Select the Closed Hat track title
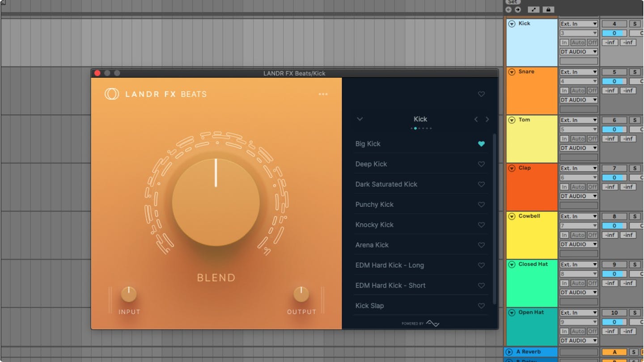Viewport: 644px width, 362px height. tap(533, 264)
